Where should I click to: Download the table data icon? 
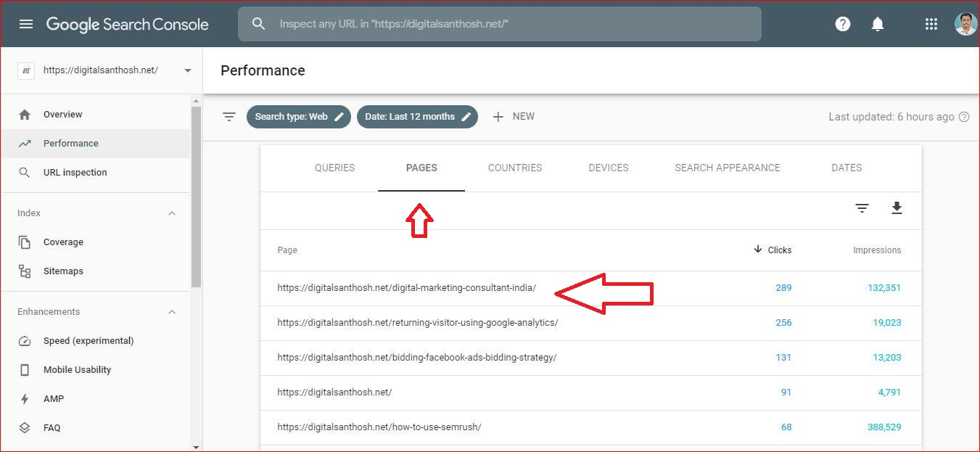point(897,209)
